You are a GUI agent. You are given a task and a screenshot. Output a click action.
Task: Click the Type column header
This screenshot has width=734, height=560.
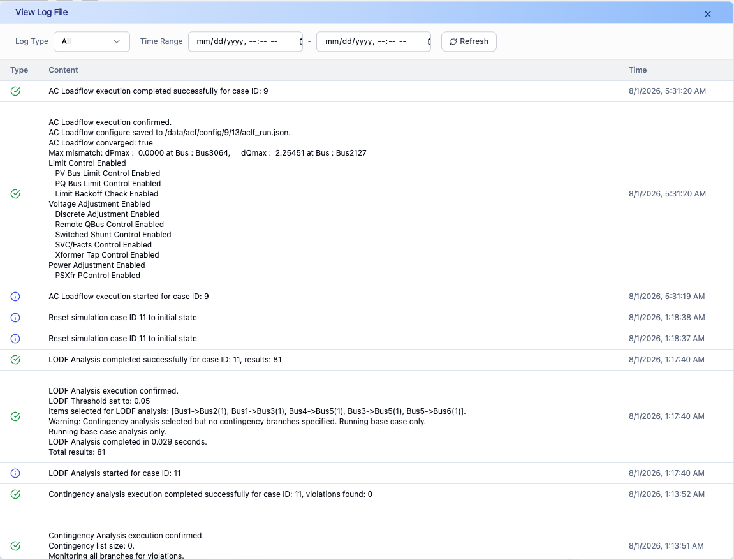pyautogui.click(x=19, y=70)
